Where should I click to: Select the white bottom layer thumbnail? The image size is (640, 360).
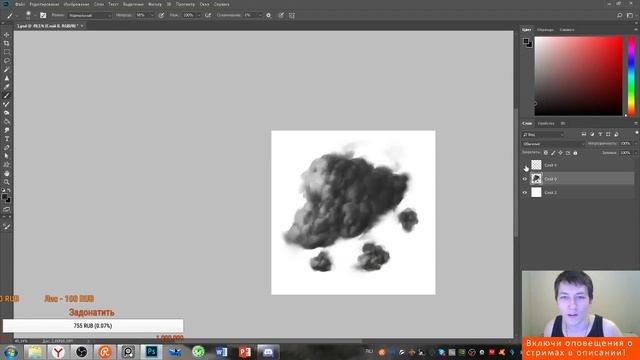(x=536, y=192)
